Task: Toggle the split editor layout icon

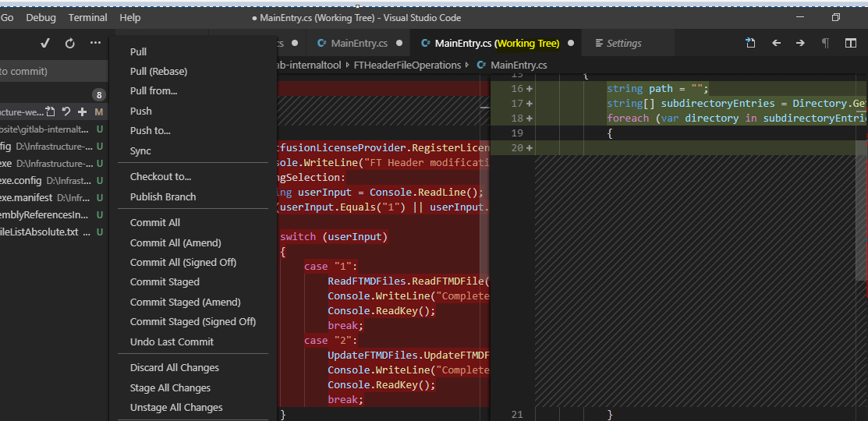Action: pyautogui.click(x=851, y=43)
